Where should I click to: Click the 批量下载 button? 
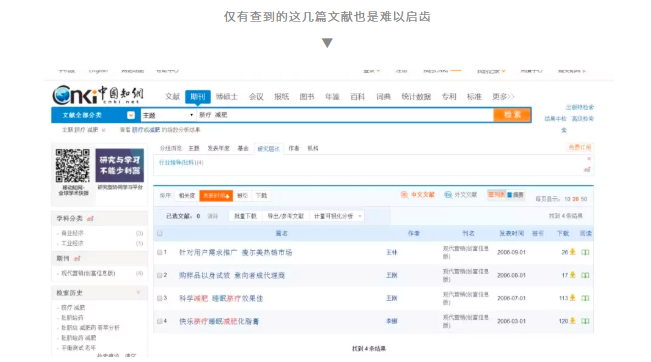[245, 216]
